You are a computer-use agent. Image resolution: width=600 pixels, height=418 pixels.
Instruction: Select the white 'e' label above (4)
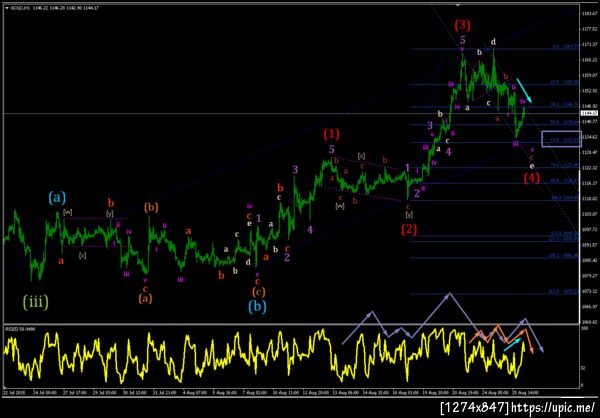click(x=532, y=166)
